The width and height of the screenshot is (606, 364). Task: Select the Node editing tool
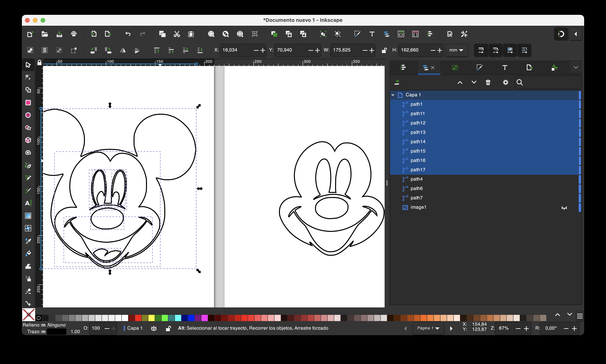click(x=28, y=77)
